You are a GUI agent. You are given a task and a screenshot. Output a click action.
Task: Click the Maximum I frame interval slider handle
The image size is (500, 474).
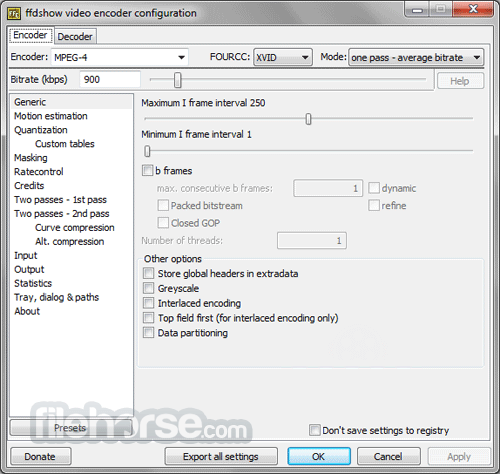pyautogui.click(x=308, y=119)
